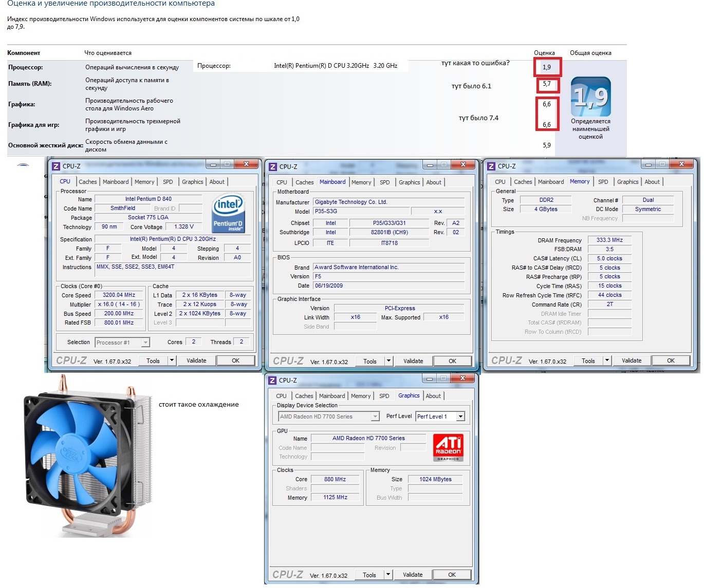Expand Tools arrow in the CPU-tab window

(172, 361)
